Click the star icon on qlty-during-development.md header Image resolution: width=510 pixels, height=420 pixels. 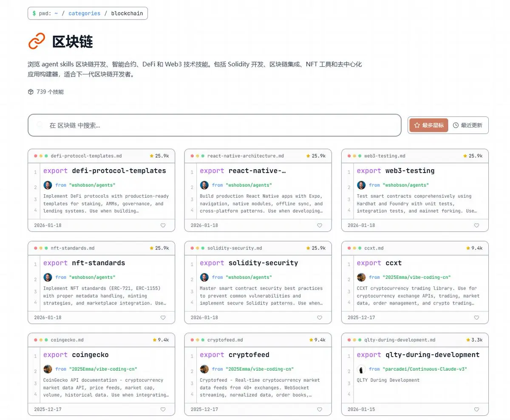point(468,340)
